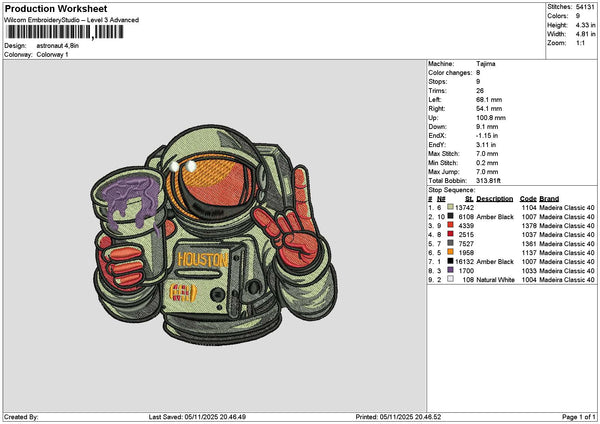Click stitch count '1958' in row 6
Image resolution: width=600 pixels, height=424 pixels.
point(466,253)
